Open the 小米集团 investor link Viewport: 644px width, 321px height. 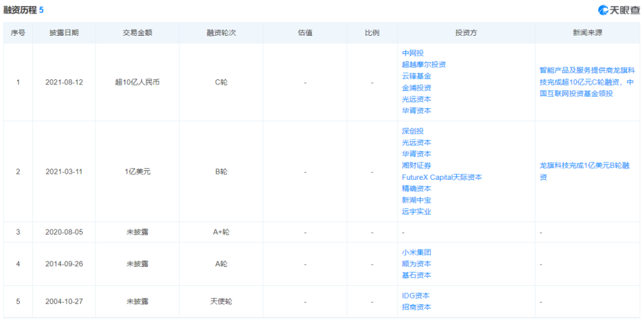coord(416,252)
